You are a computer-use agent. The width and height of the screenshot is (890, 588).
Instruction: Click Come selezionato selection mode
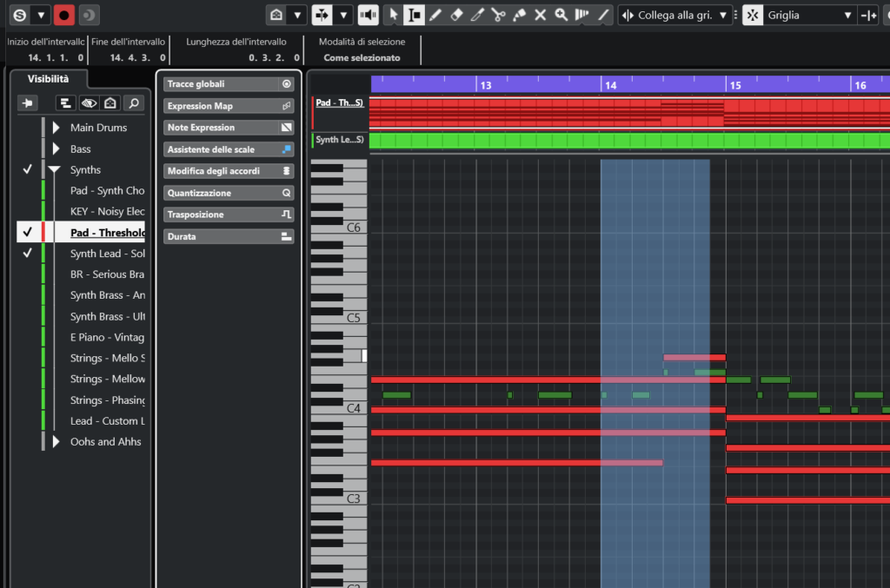click(x=362, y=58)
